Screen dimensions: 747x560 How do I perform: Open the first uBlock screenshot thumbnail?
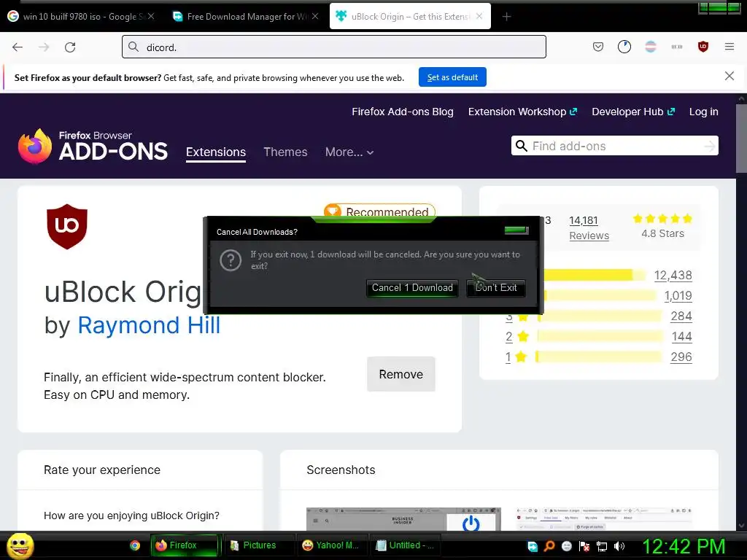[403, 519]
